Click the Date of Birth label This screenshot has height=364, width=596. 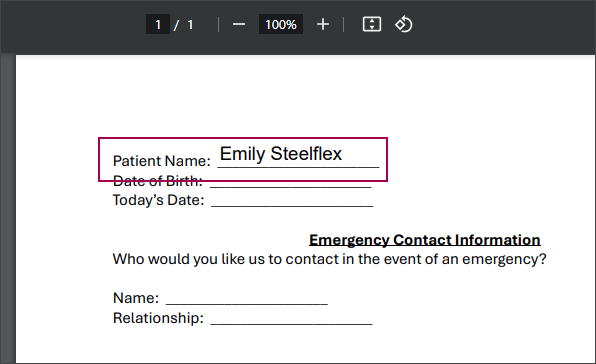point(157,181)
